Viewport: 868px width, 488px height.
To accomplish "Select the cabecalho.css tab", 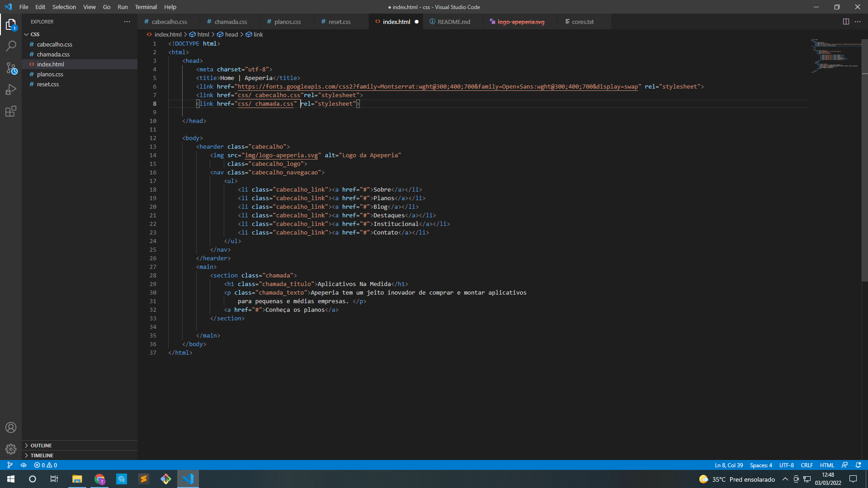I will (170, 21).
